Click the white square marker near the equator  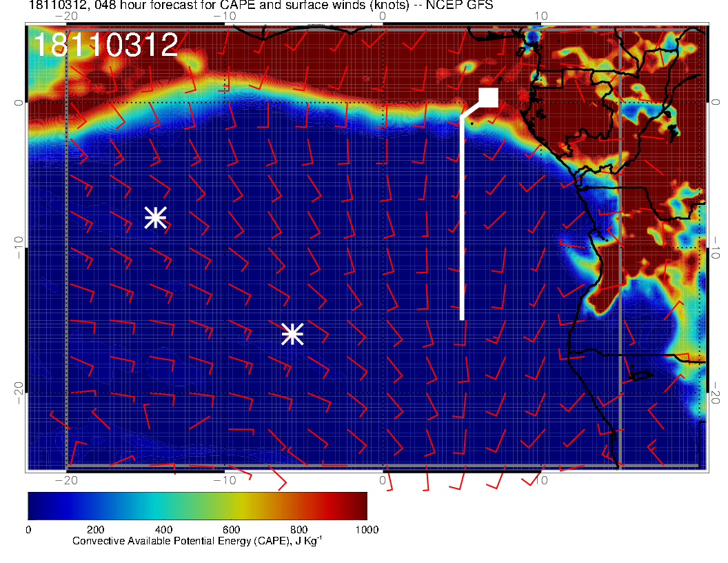[488, 97]
